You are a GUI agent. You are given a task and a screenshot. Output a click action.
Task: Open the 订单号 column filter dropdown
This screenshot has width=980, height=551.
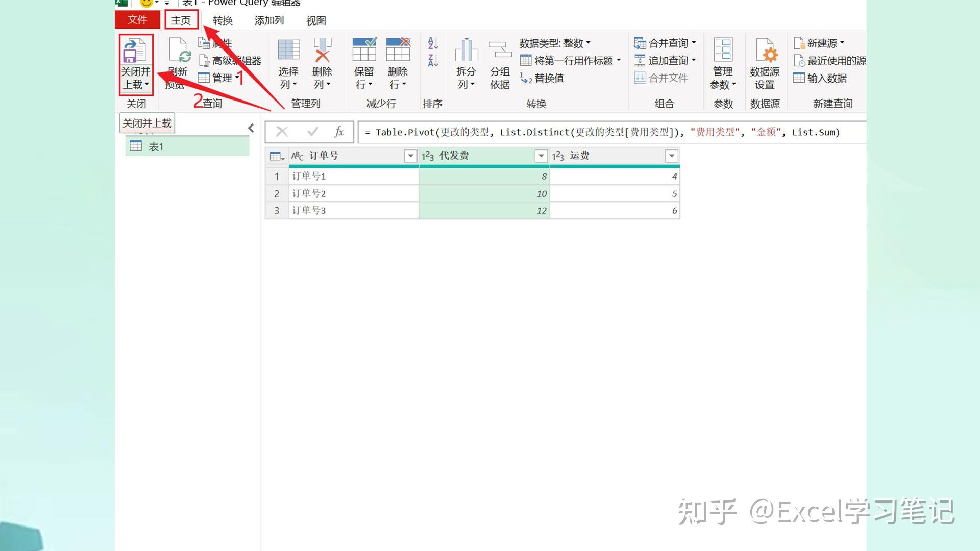click(410, 156)
